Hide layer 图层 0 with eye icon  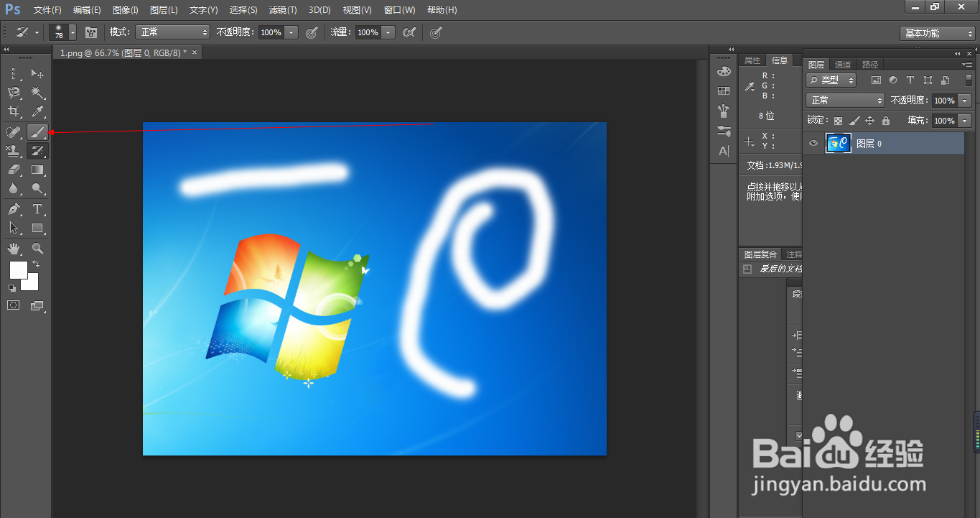(x=813, y=144)
